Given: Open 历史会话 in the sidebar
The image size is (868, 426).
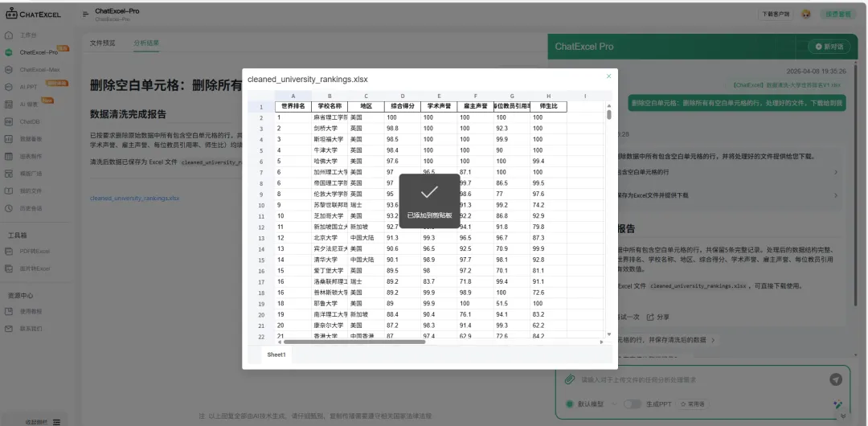Looking at the screenshot, I should 31,208.
